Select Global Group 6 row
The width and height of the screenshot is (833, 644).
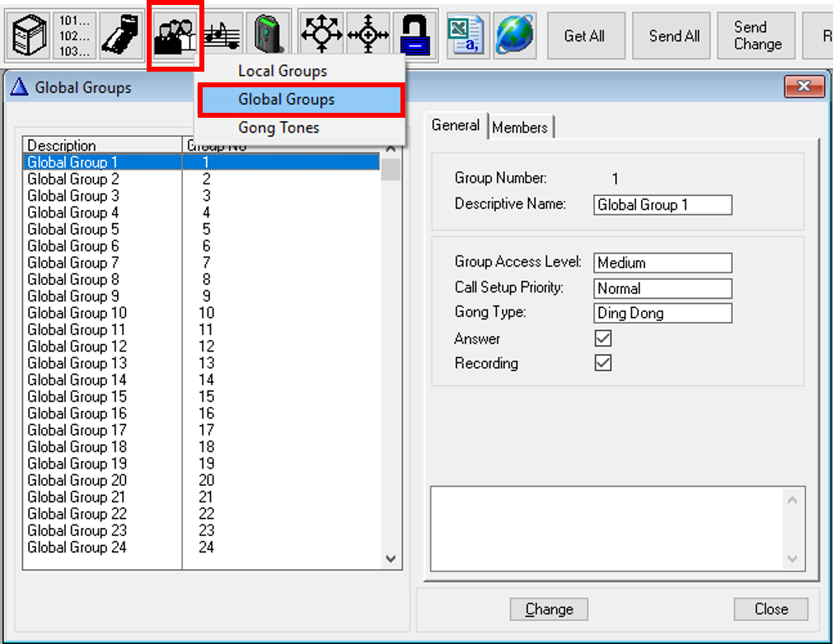(x=202, y=245)
